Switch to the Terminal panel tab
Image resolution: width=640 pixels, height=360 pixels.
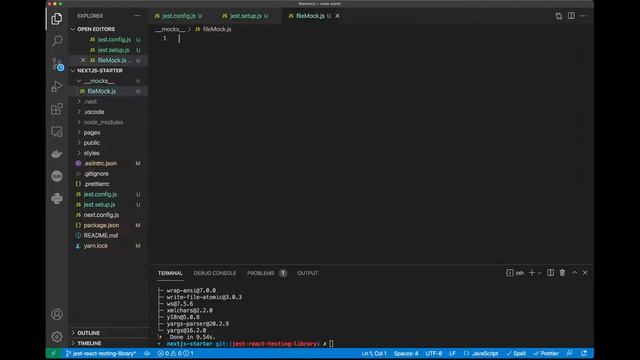click(170, 273)
